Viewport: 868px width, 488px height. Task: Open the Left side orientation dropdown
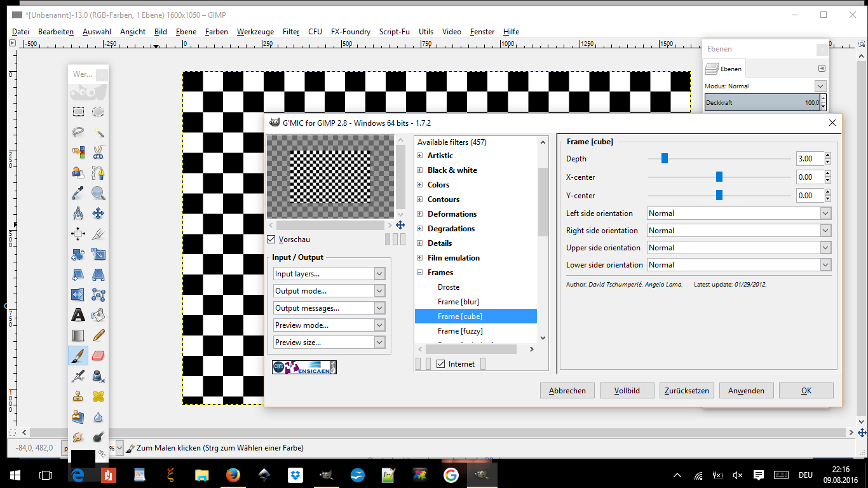(739, 213)
